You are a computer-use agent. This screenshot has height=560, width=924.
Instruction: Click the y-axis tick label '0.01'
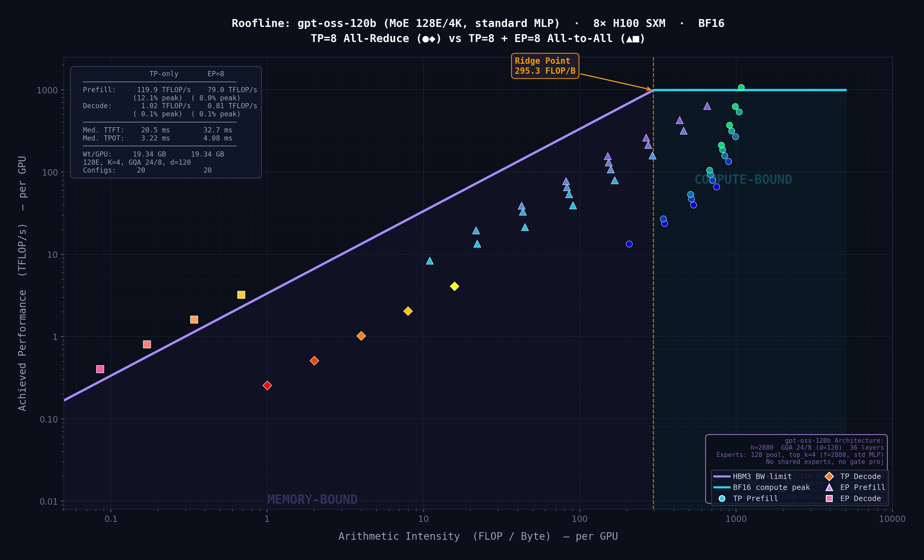tap(49, 501)
